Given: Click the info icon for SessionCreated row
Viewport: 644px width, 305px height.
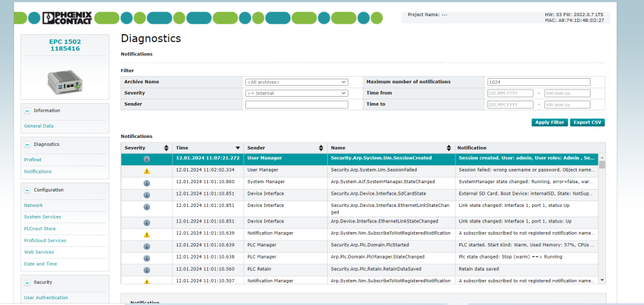Looking at the screenshot, I should (x=147, y=158).
